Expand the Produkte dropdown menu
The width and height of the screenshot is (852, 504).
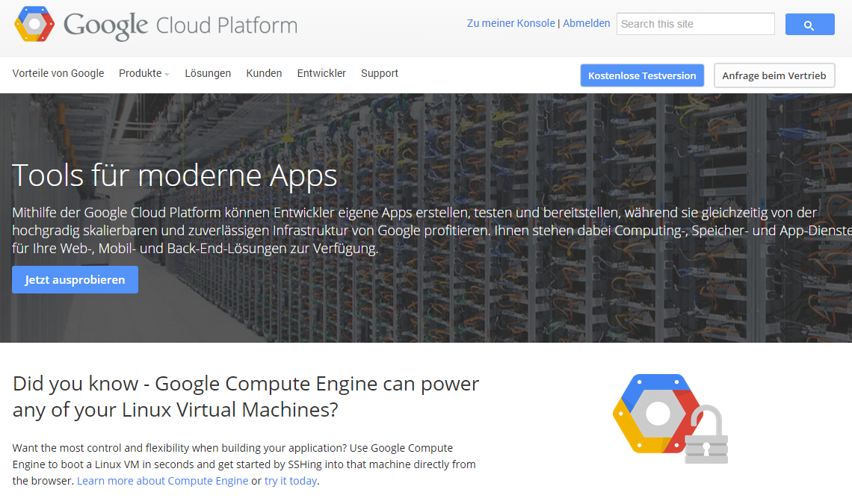(x=144, y=73)
